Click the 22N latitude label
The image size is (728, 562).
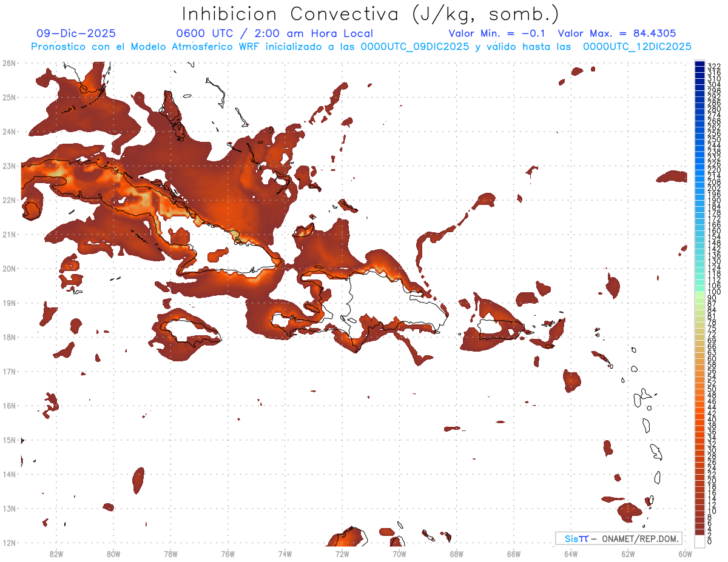(x=9, y=200)
